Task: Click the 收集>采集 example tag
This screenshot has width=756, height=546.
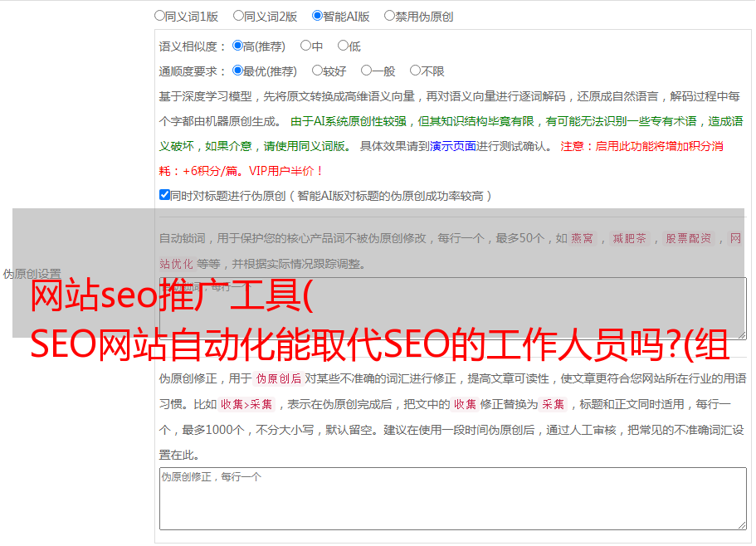Action: (246, 404)
